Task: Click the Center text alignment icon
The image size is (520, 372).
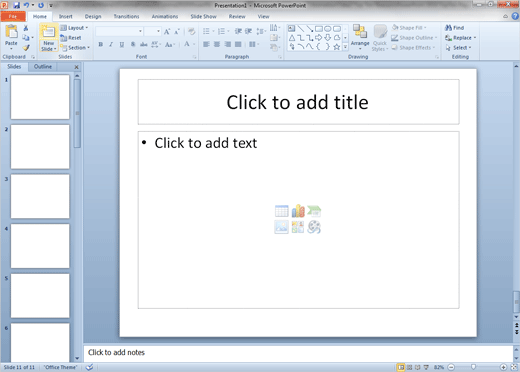Action: point(217,44)
